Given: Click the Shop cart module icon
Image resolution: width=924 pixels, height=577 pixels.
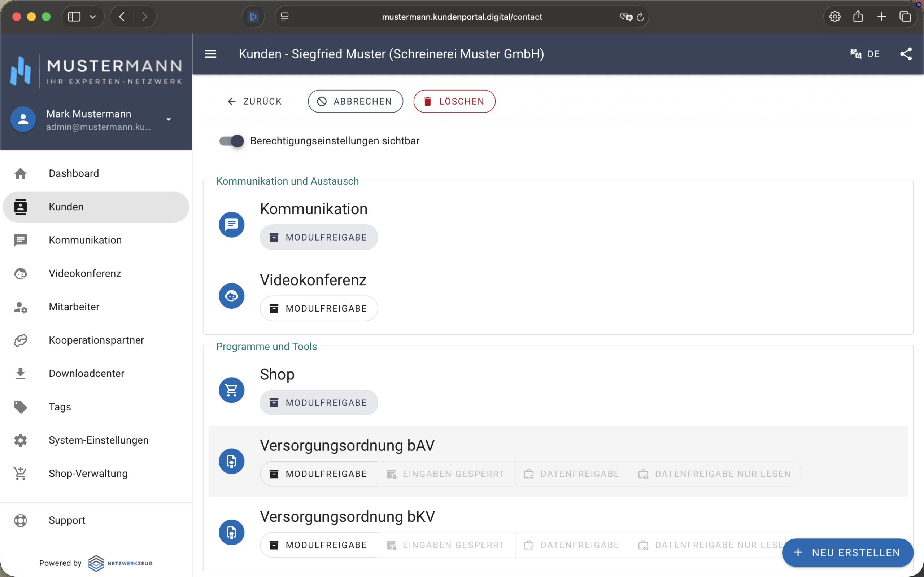Looking at the screenshot, I should click(x=231, y=390).
